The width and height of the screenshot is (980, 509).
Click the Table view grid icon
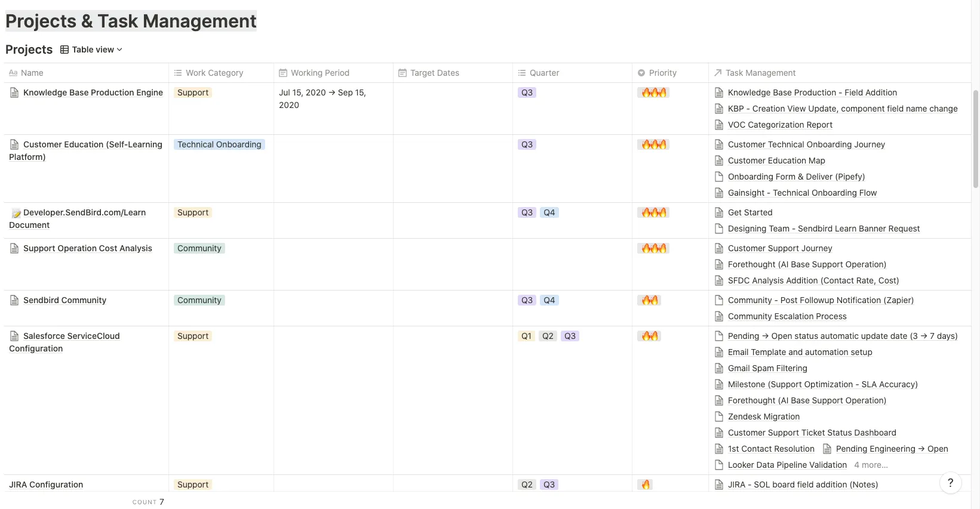click(64, 50)
